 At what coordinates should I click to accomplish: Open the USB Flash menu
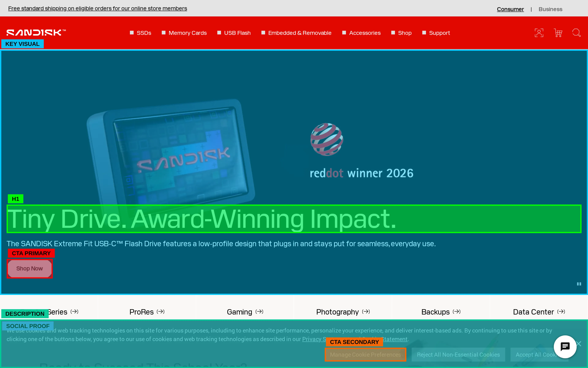[x=234, y=33]
